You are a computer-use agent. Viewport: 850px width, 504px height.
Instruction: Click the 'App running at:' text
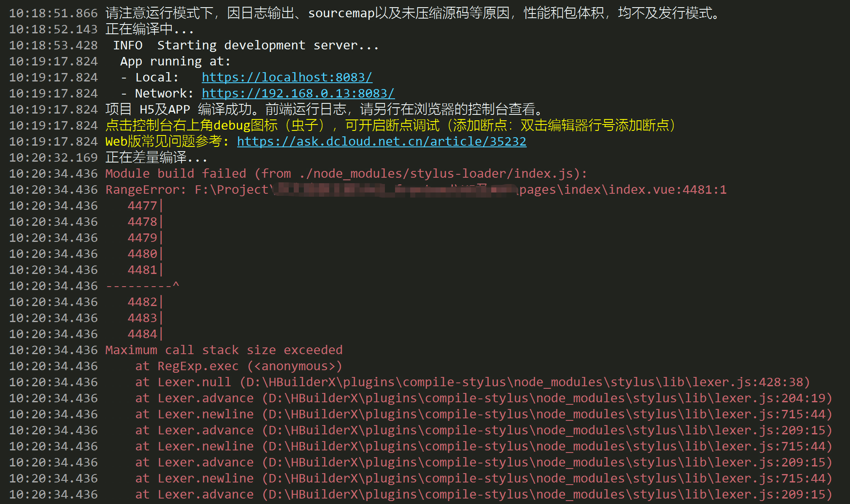(175, 62)
